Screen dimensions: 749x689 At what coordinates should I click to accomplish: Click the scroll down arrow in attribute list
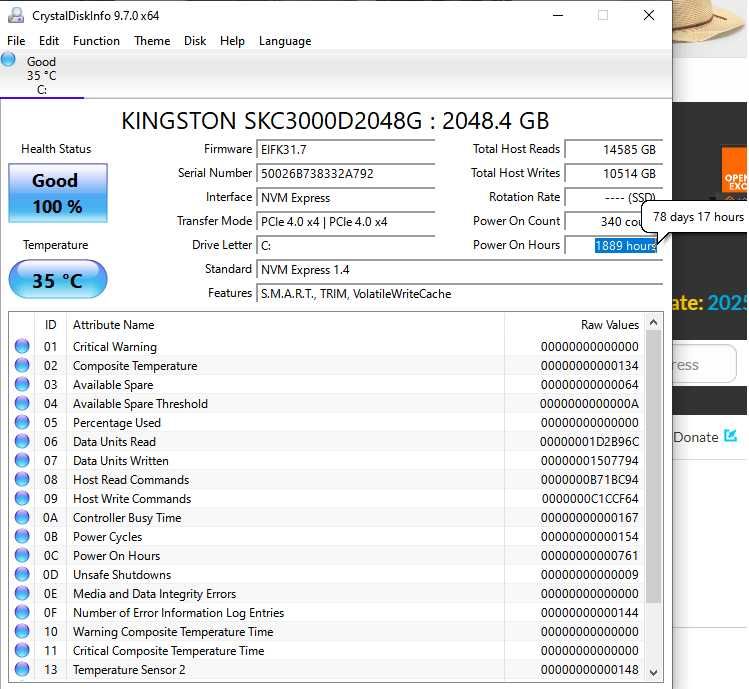653,672
